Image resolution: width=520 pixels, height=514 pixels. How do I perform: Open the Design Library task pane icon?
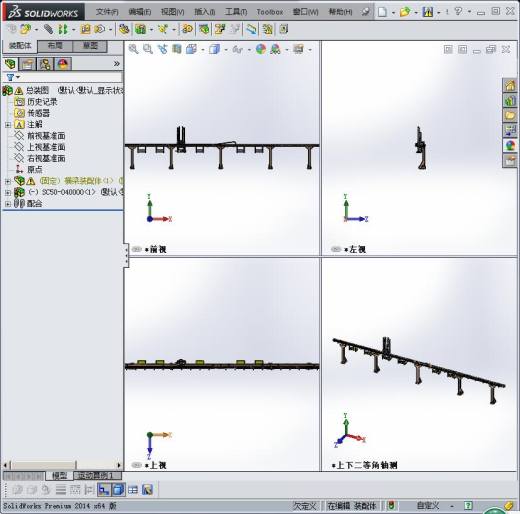[510, 100]
